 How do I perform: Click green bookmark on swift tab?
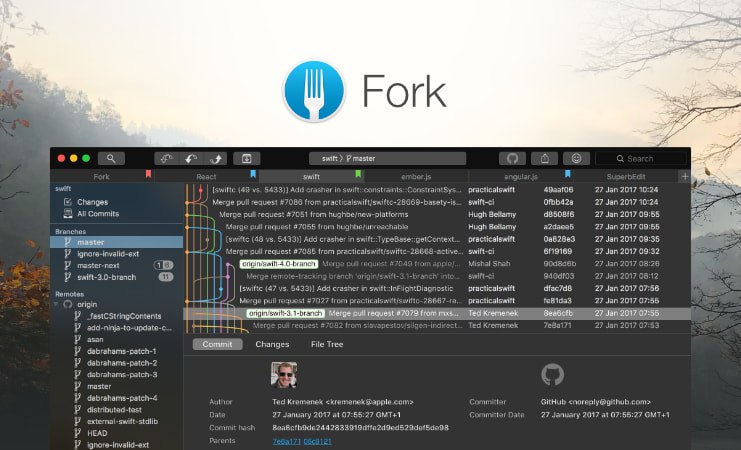pyautogui.click(x=358, y=174)
